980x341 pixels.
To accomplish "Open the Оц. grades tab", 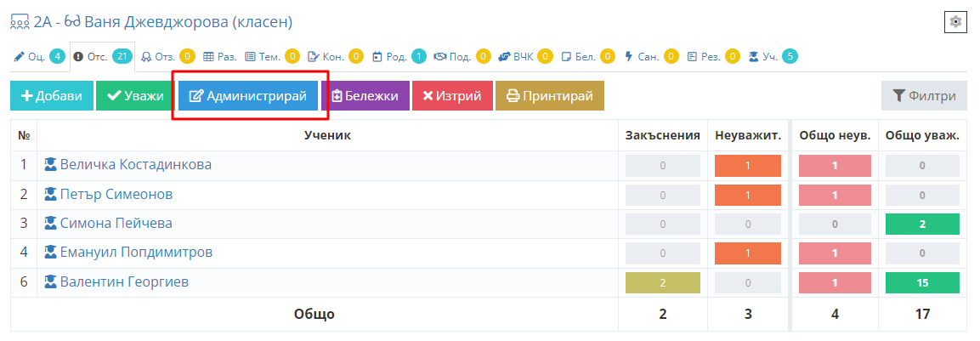I will pyautogui.click(x=39, y=57).
